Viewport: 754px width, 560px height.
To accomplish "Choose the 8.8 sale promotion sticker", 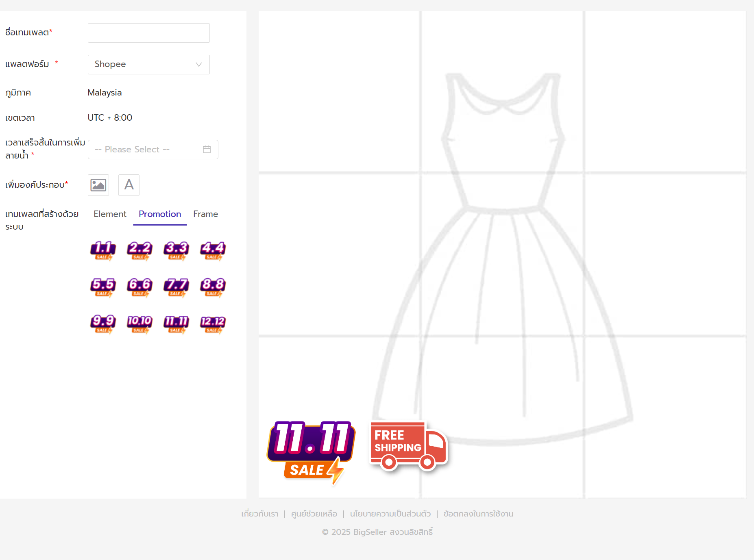I will click(x=213, y=287).
